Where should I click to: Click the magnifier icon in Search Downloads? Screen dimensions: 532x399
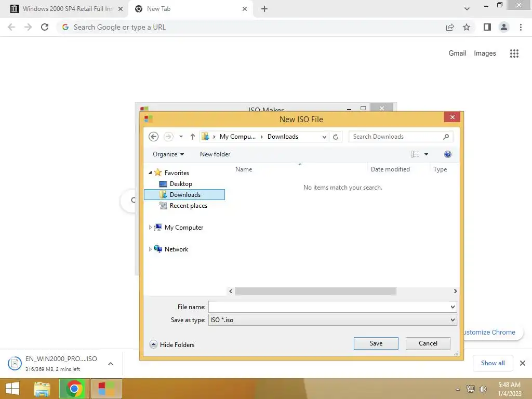(x=446, y=137)
